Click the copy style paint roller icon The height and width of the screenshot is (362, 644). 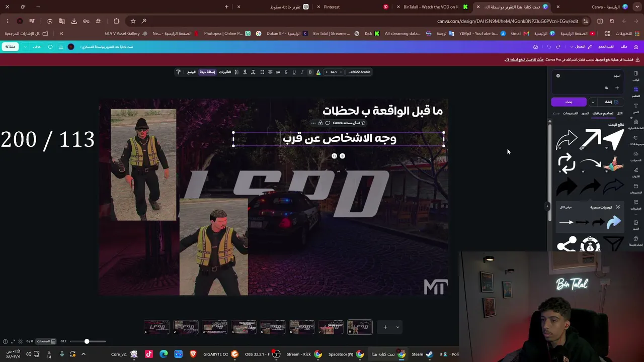(x=178, y=72)
